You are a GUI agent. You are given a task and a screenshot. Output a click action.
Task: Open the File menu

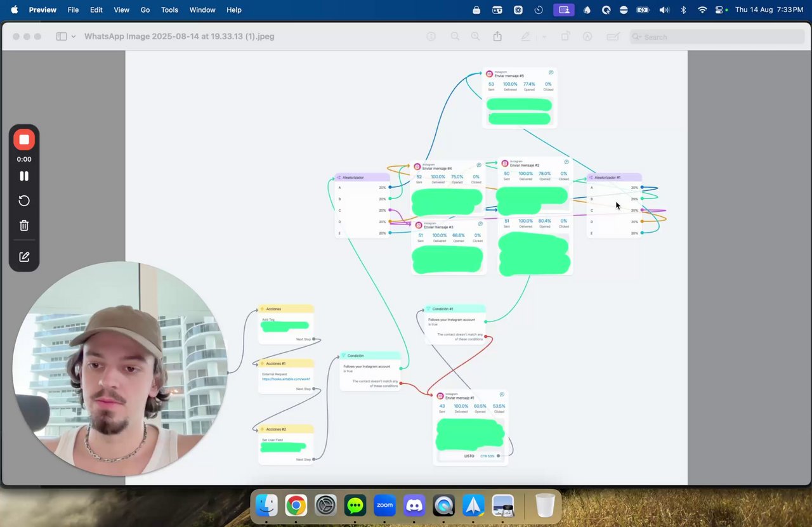click(73, 10)
